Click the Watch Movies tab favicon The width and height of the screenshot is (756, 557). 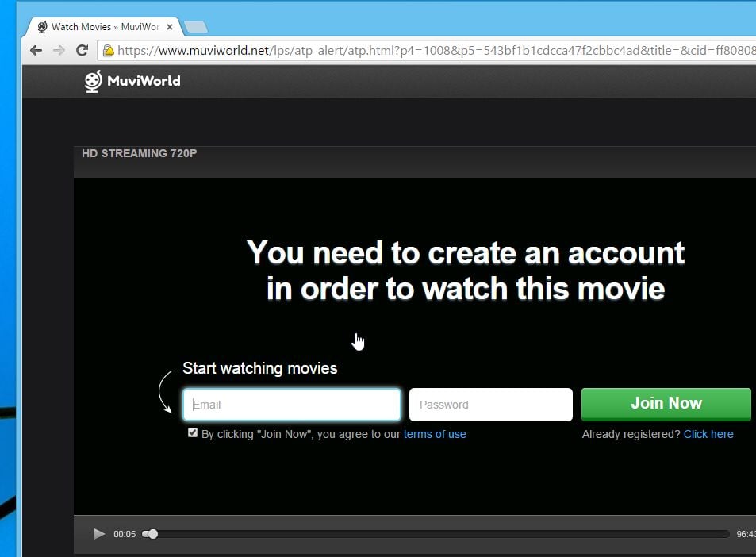[42, 27]
